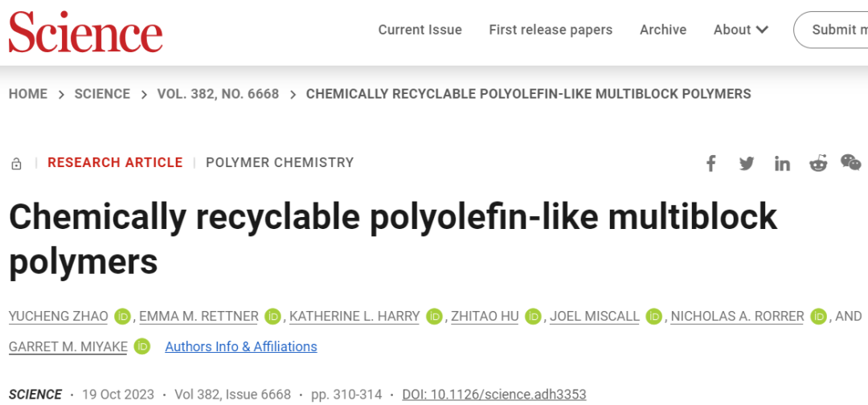Screen dimensions: 868x405
Task: Go to HOME breadcrumb
Action: 28,94
